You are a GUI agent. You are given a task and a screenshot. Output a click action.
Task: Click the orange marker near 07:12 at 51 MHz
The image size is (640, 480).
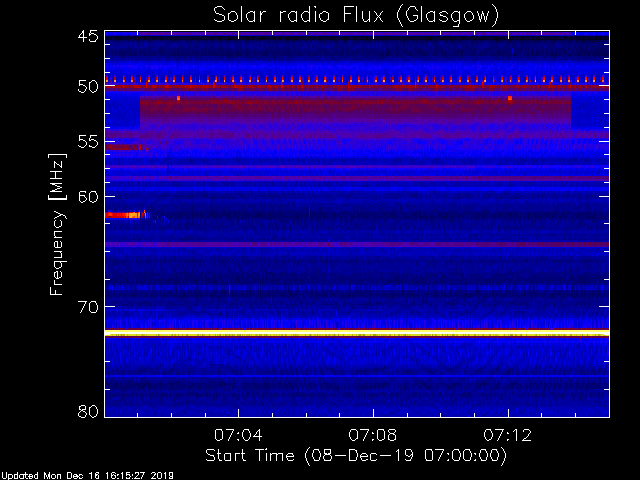[x=510, y=98]
